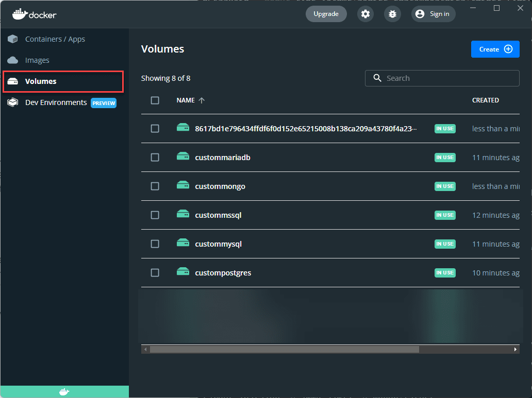Click the IN USE badge for 8617bd1e796434 volume

click(445, 129)
